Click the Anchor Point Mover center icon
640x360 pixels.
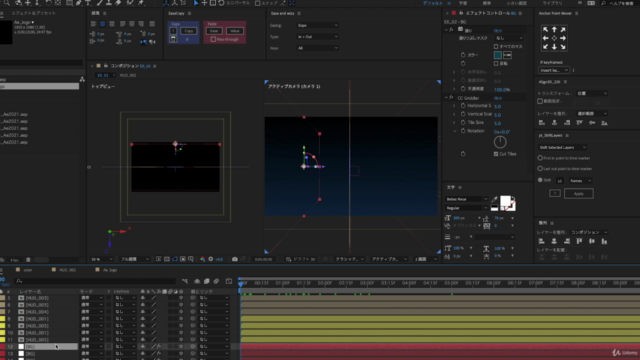point(554,38)
